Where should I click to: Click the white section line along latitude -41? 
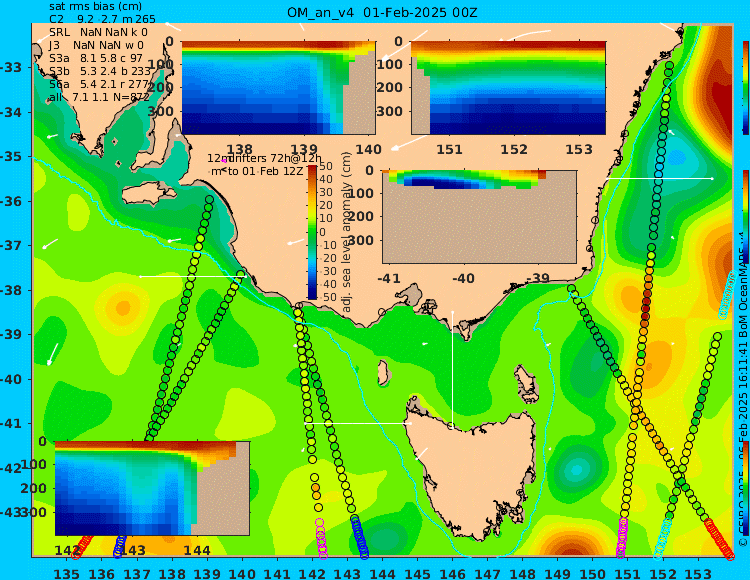(358, 423)
